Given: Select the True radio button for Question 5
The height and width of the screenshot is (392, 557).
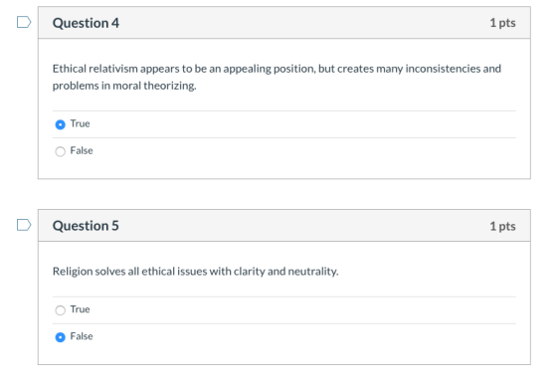Looking at the screenshot, I should [x=61, y=310].
